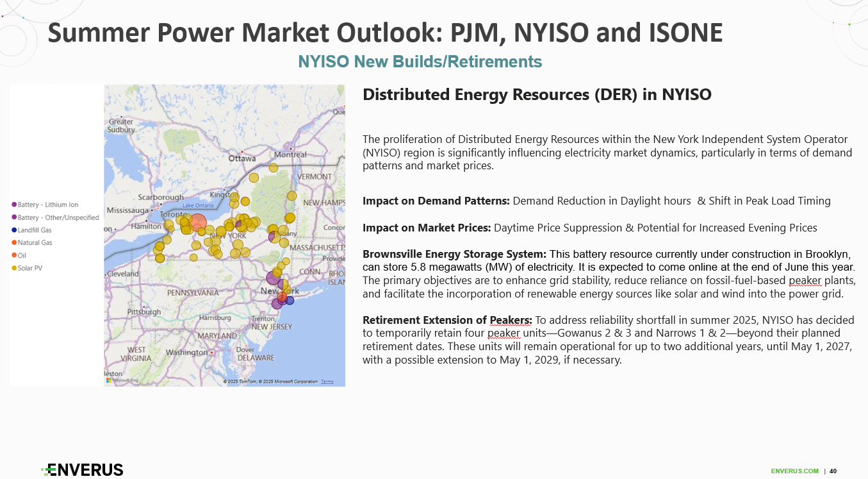This screenshot has width=868, height=479.
Task: Open the ENVERUS.COM link in the footer
Action: point(794,471)
